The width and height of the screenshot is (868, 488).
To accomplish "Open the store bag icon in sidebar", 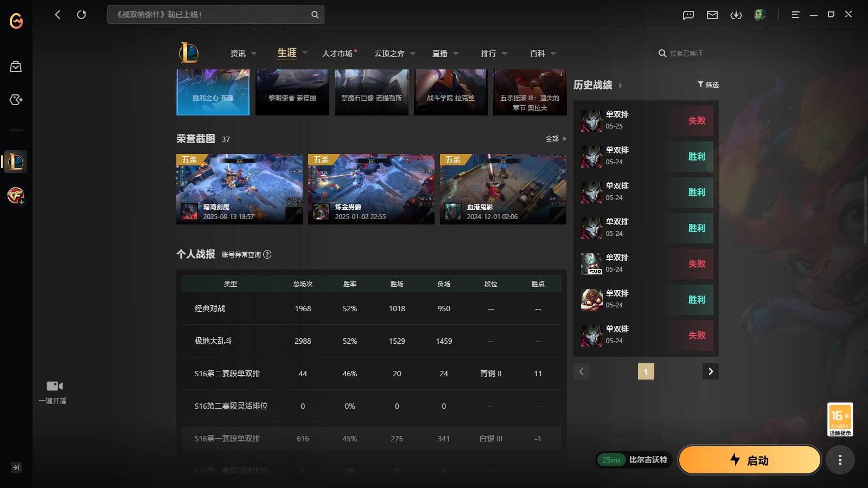I will tap(16, 67).
